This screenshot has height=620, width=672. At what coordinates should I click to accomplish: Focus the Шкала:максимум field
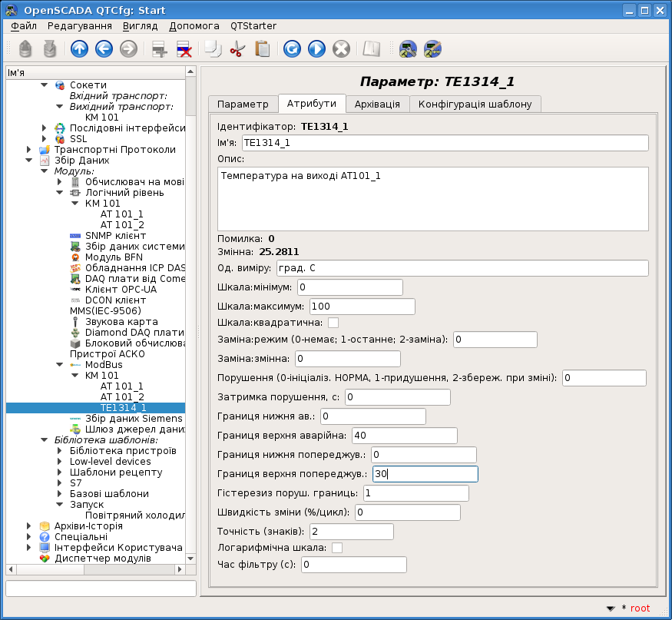[x=362, y=306]
